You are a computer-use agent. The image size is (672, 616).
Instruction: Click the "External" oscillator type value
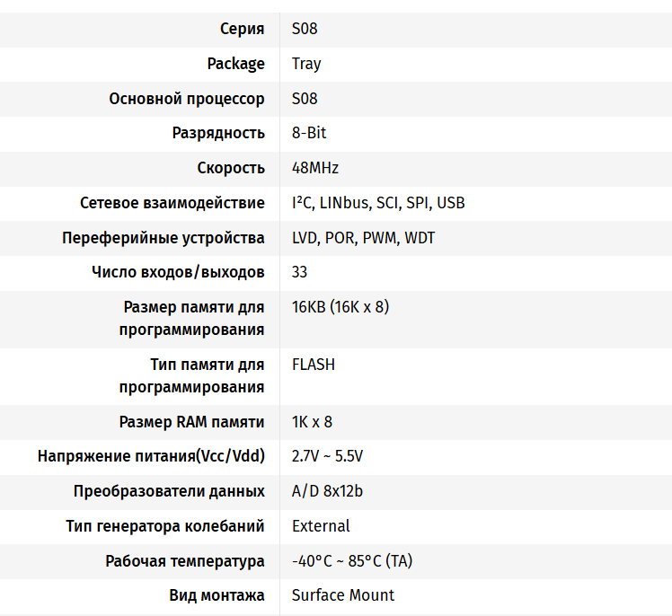[x=321, y=526]
